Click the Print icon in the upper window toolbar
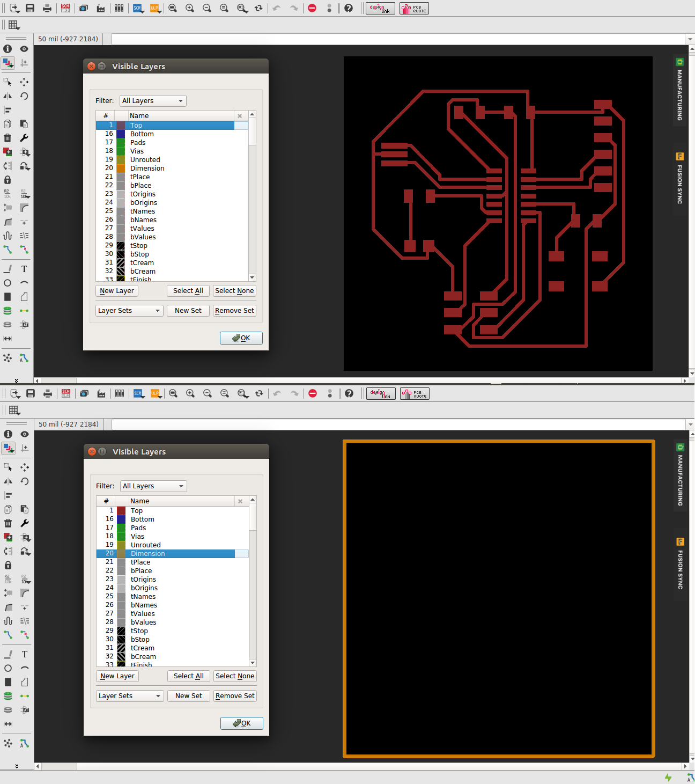The width and height of the screenshot is (695, 784). 47,8
